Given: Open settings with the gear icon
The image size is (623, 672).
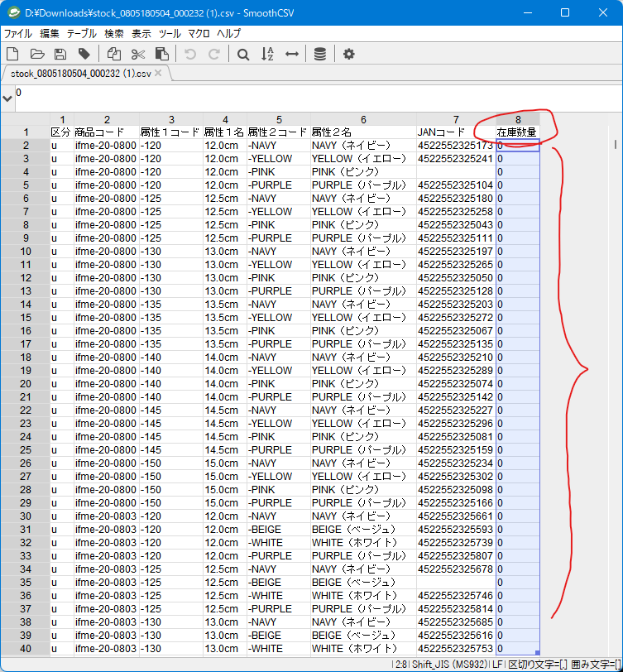Looking at the screenshot, I should coord(348,54).
